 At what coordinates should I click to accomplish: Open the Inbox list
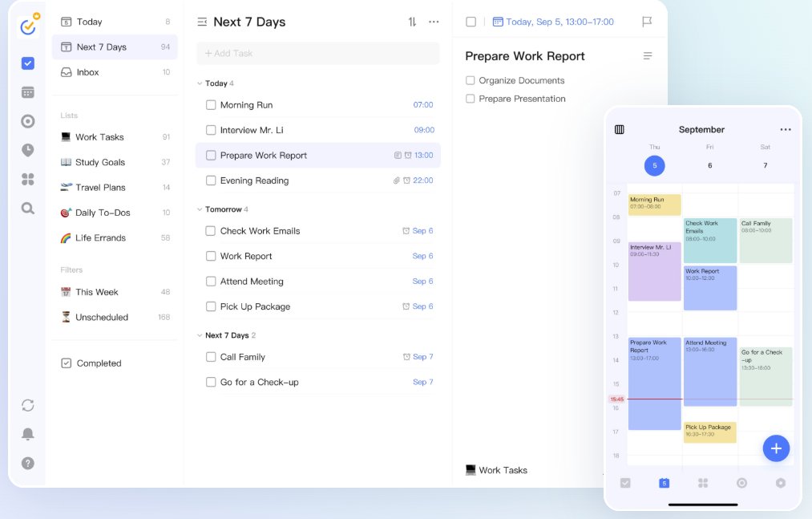[x=115, y=72]
